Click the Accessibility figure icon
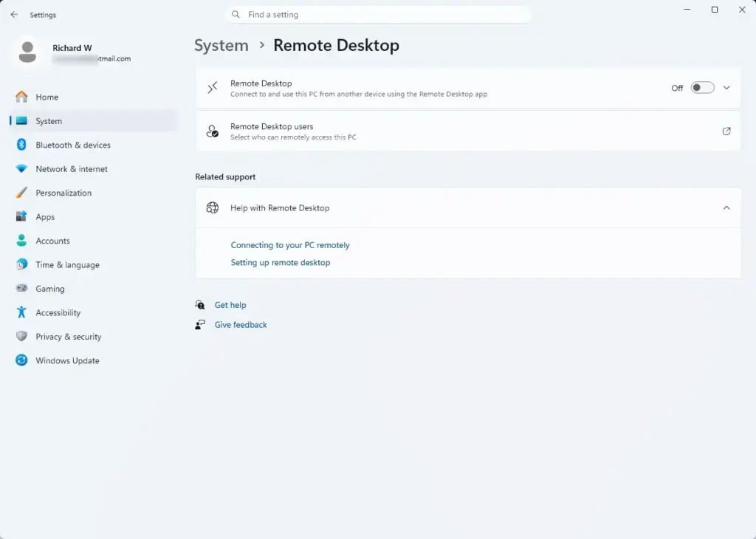756x539 pixels. [x=21, y=312]
